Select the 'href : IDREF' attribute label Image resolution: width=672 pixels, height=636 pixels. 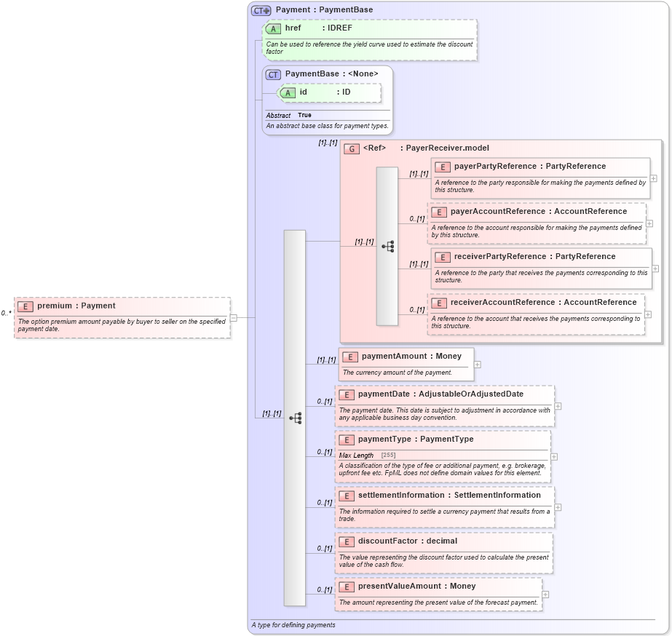click(318, 28)
